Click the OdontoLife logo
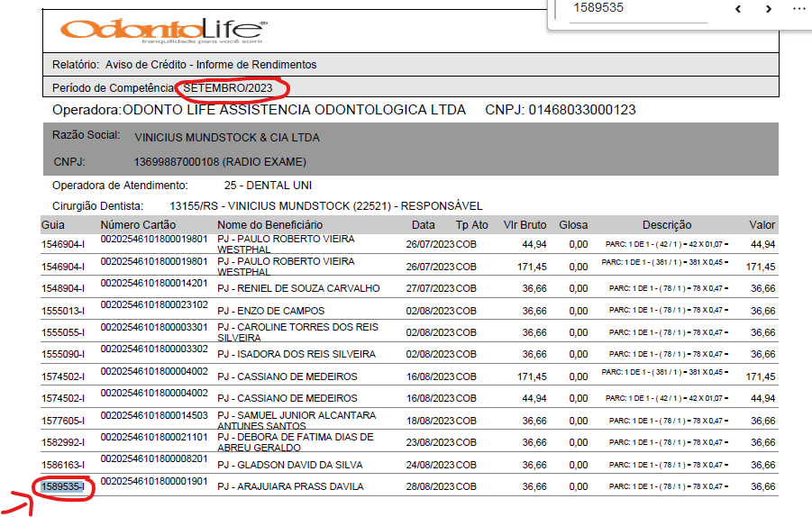Image resolution: width=812 pixels, height=517 pixels. click(164, 31)
